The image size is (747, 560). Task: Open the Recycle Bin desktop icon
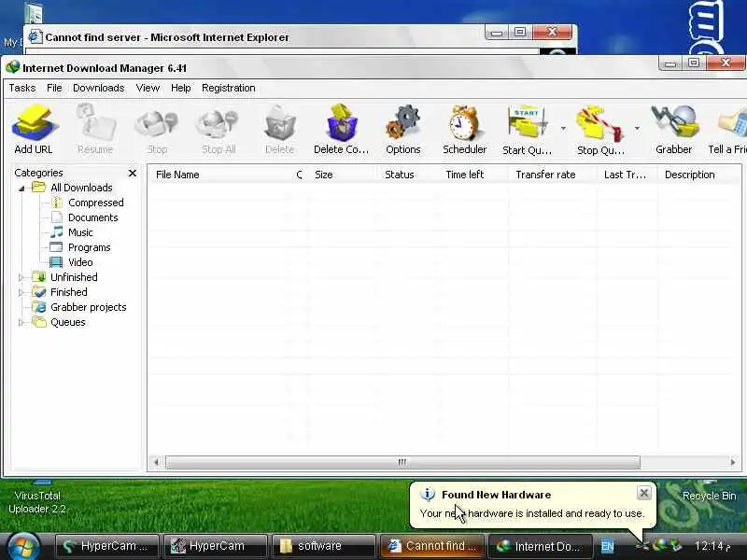[x=710, y=494]
